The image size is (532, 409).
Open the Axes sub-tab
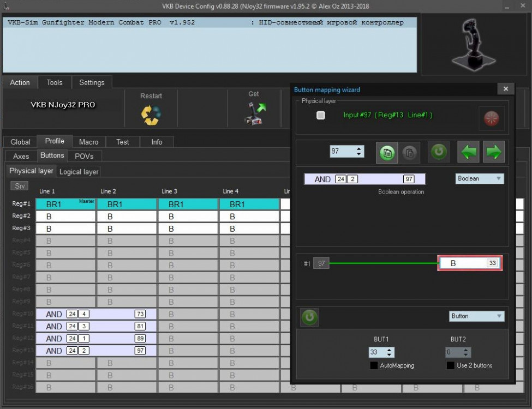[x=21, y=156]
